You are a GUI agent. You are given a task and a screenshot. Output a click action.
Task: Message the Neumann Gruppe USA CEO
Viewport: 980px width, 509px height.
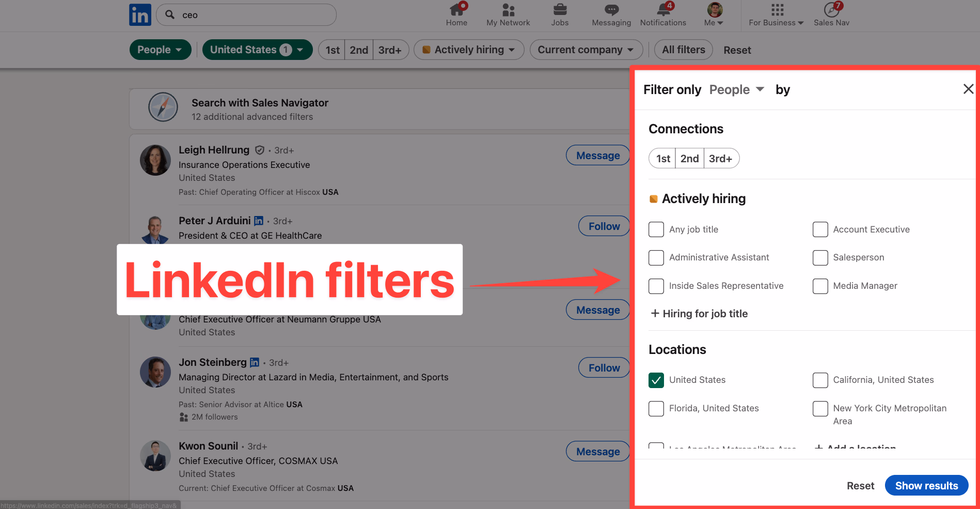(x=598, y=310)
